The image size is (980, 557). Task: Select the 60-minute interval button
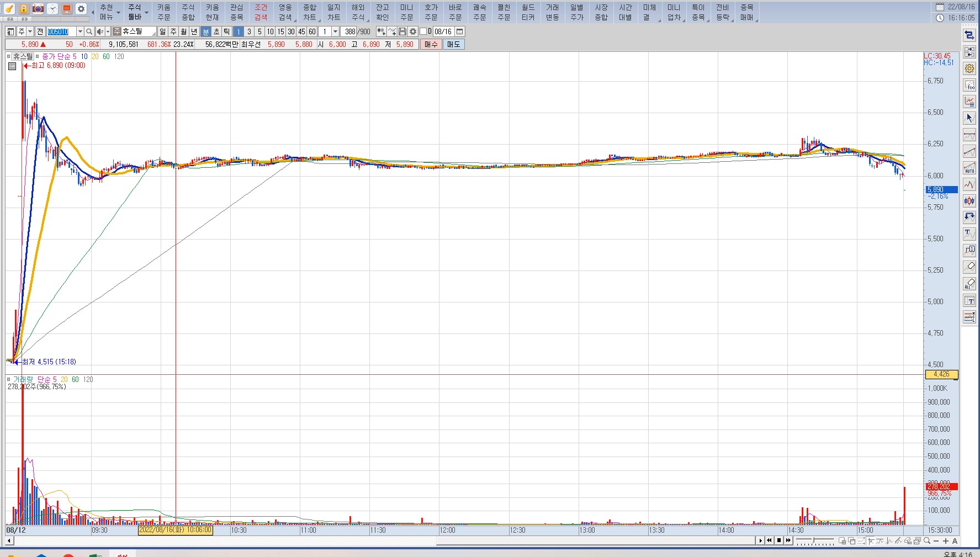pyautogui.click(x=312, y=31)
